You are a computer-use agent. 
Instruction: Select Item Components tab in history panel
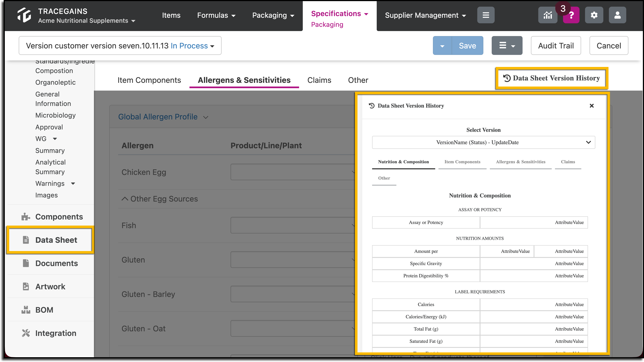click(x=462, y=162)
